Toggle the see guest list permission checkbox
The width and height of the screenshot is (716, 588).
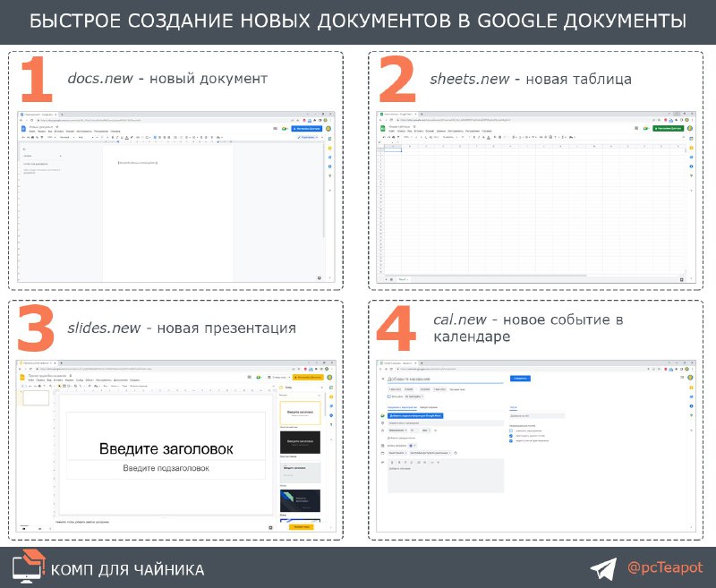click(x=511, y=441)
